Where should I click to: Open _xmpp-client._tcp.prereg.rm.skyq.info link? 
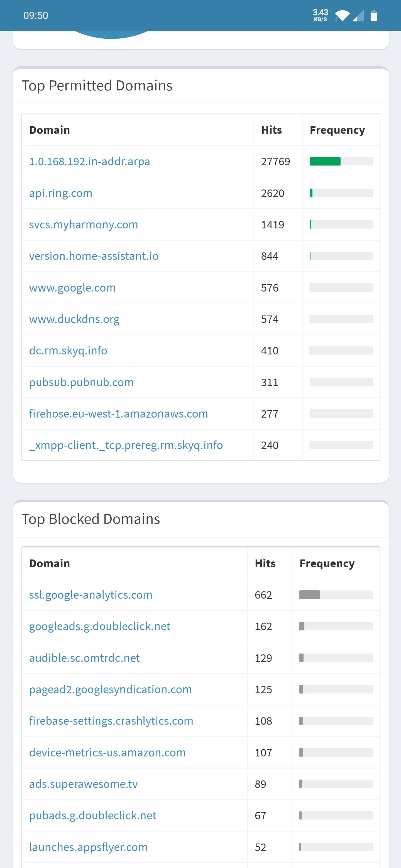point(126,445)
